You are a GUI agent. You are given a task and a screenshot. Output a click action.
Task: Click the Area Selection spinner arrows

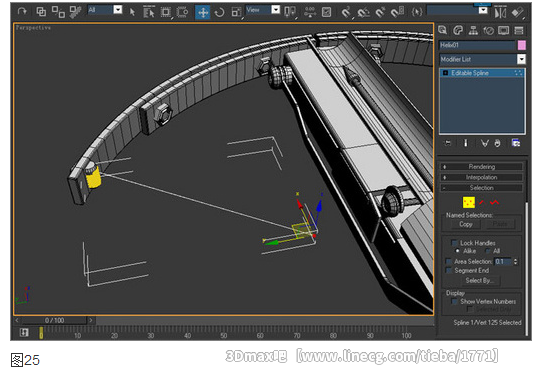pos(515,261)
